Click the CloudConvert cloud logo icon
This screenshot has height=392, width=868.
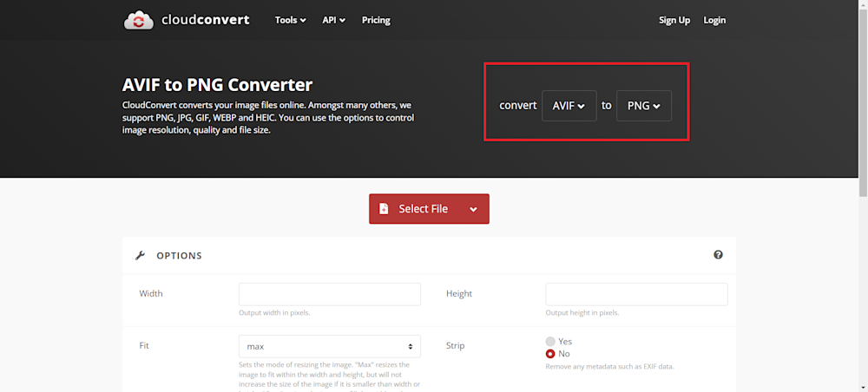click(x=140, y=21)
